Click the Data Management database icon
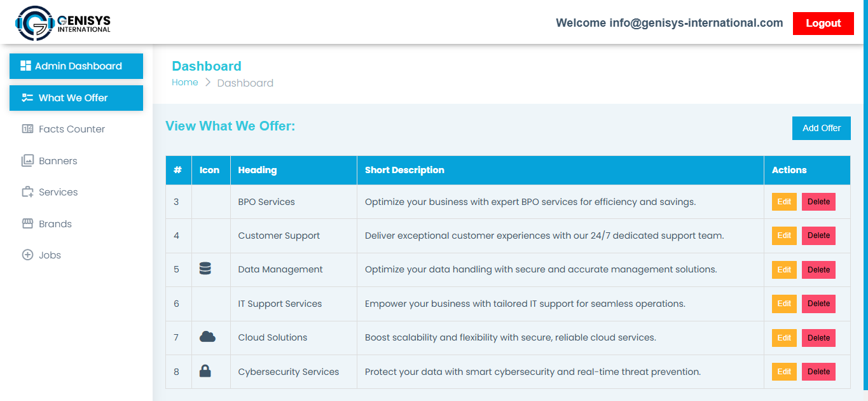This screenshot has height=401, width=868. (205, 269)
